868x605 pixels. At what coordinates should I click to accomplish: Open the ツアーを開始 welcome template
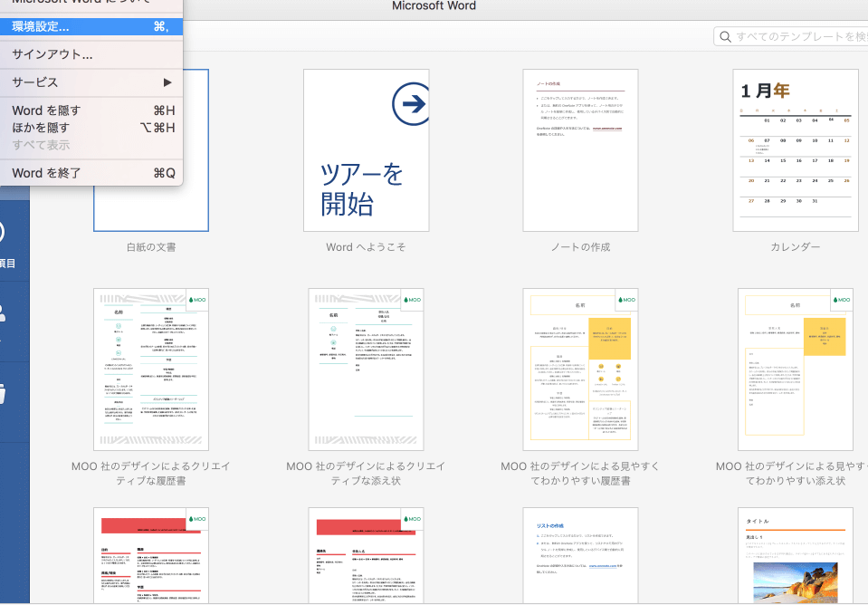coord(366,150)
